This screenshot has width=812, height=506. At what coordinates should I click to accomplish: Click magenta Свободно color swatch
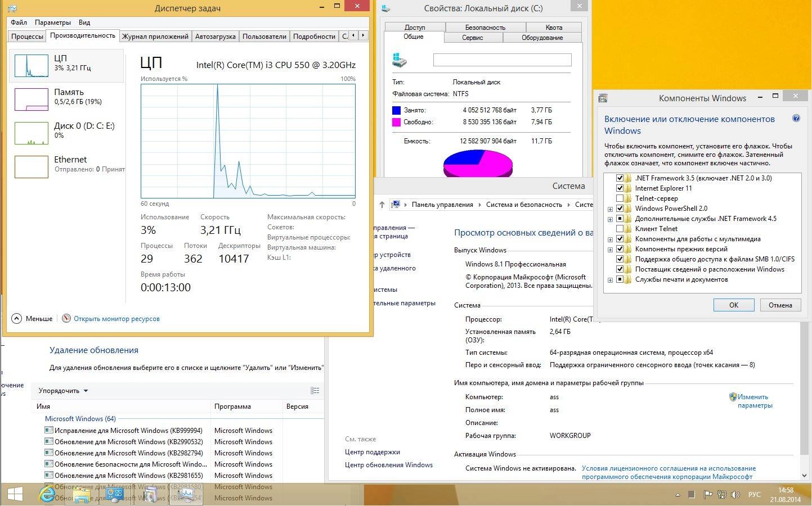[x=396, y=122]
